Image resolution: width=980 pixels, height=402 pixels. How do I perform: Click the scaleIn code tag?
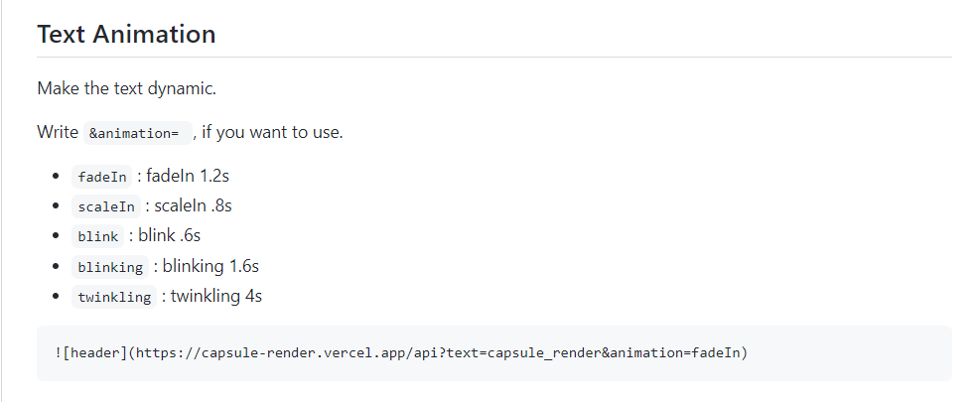[106, 206]
